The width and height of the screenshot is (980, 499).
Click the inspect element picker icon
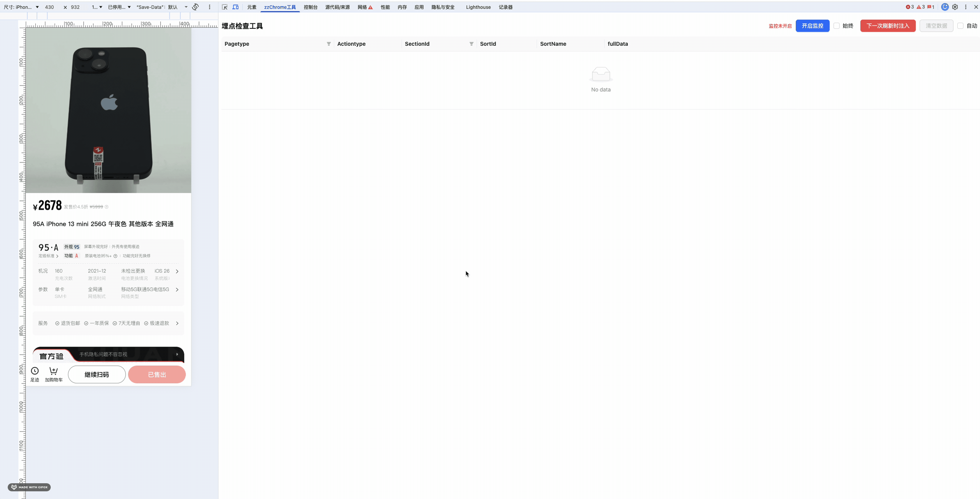click(x=225, y=7)
